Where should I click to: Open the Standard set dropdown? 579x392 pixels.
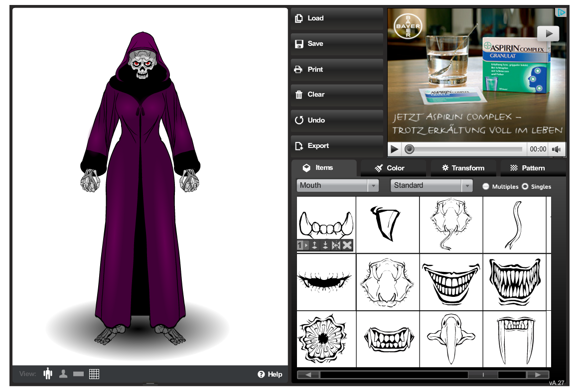click(x=431, y=185)
